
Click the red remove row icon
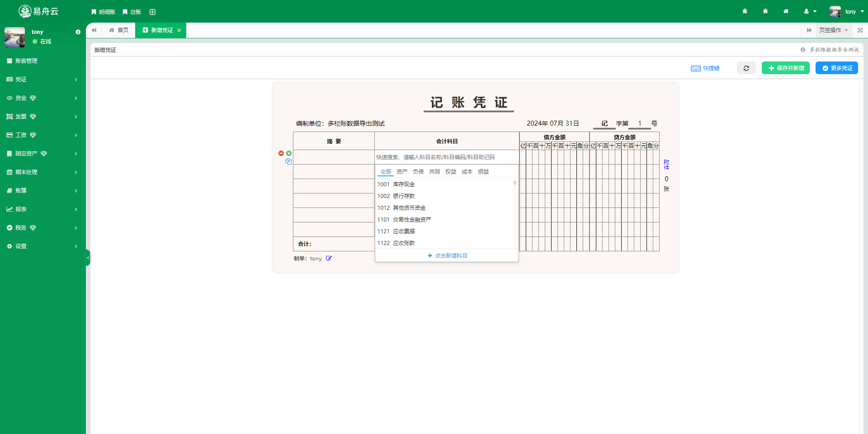[x=281, y=153]
